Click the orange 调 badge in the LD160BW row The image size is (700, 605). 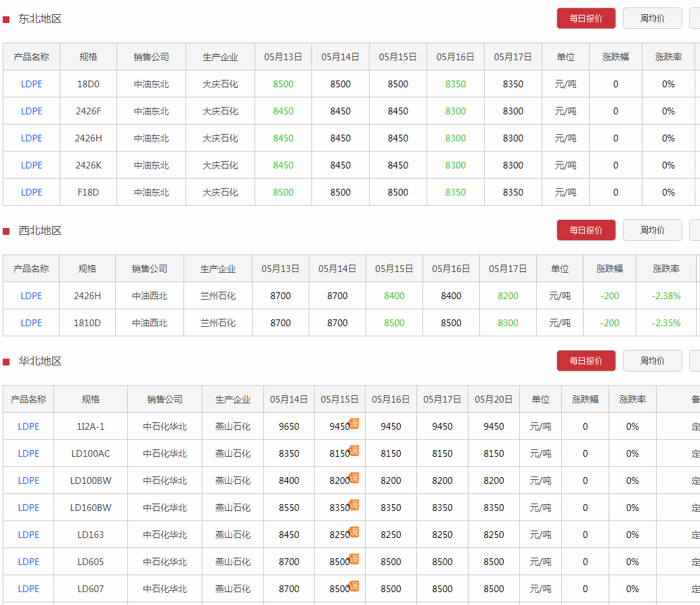354,505
